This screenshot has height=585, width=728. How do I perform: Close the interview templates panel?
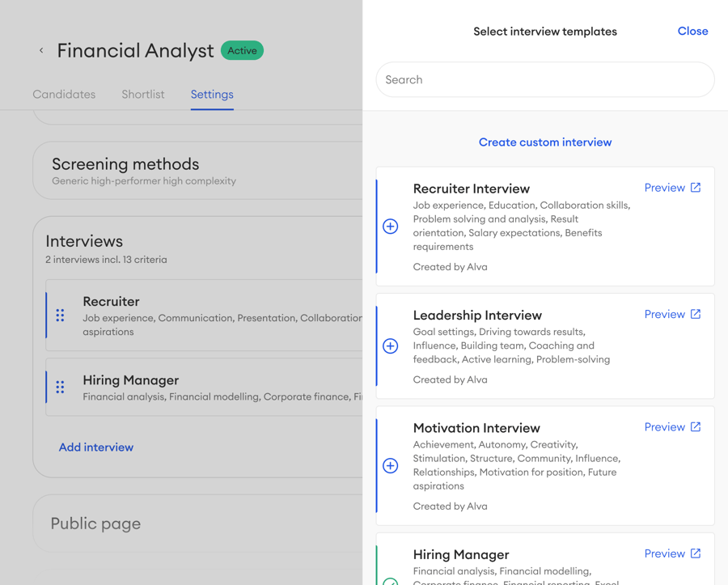click(692, 31)
